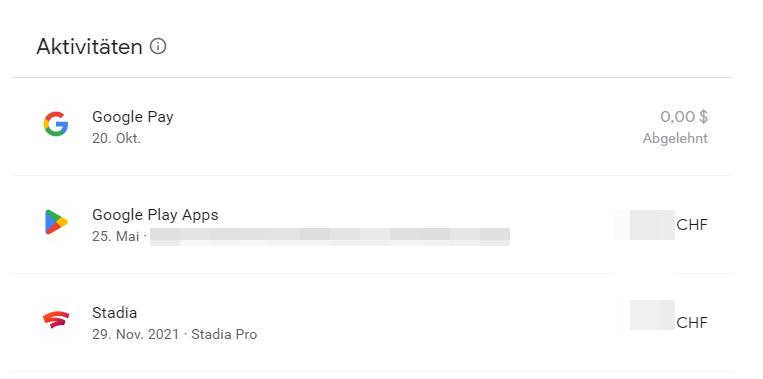Click the Google Pay title text

click(x=133, y=117)
